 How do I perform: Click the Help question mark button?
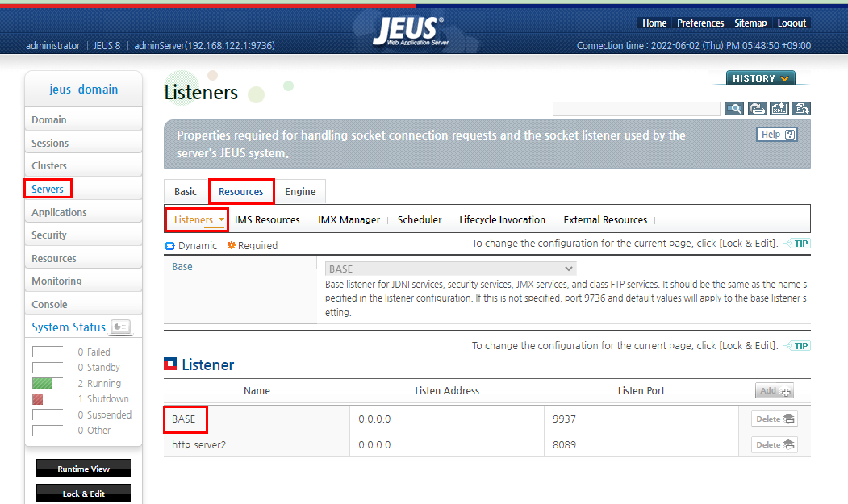(777, 135)
